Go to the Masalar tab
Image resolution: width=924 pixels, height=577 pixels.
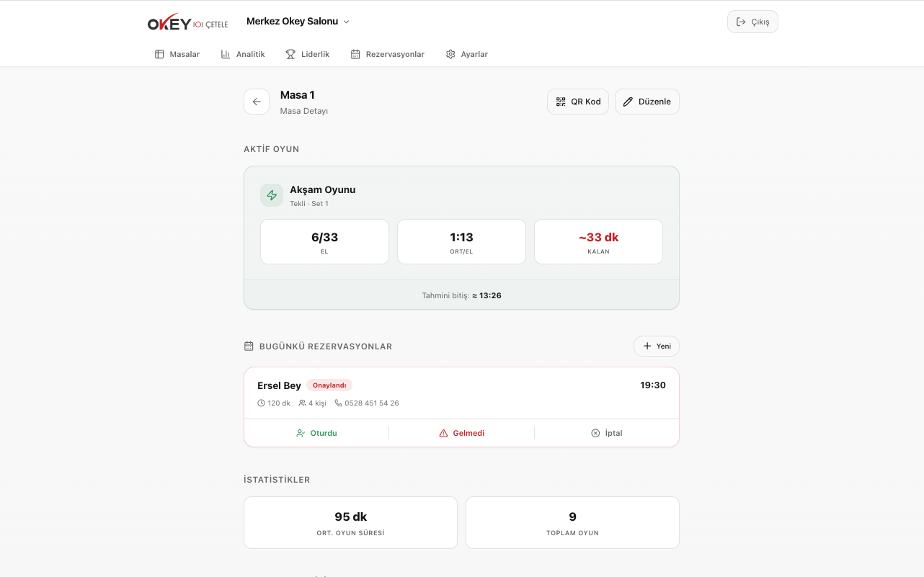click(x=177, y=54)
